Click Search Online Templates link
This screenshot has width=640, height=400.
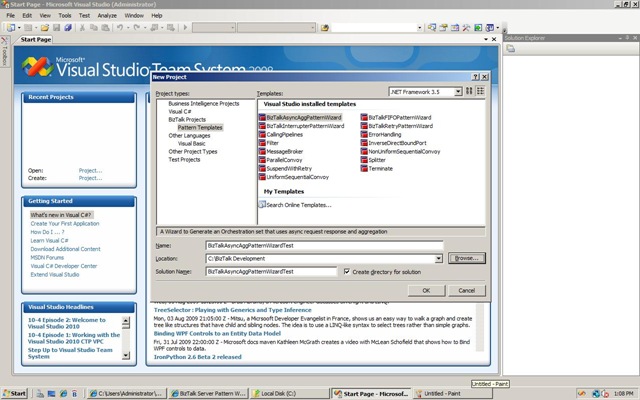299,205
